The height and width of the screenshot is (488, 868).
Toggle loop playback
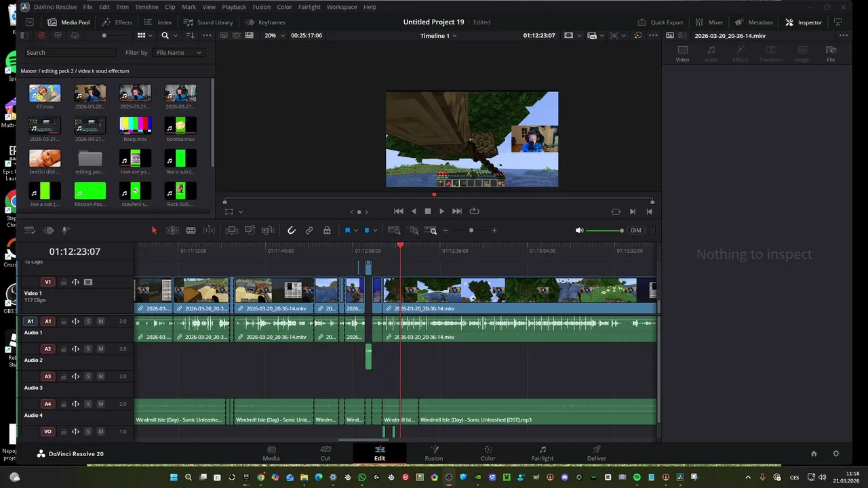[474, 211]
